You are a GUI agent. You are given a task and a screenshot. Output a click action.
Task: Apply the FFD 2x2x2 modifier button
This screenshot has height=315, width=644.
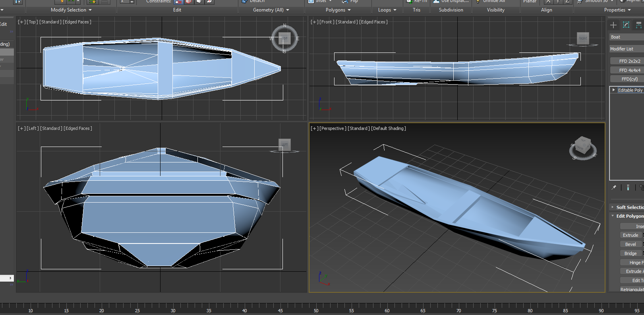tap(629, 61)
